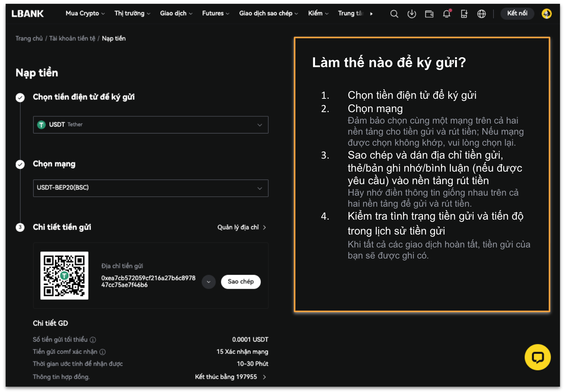Click the Sao chép copy button
566x392 pixels.
click(x=241, y=282)
